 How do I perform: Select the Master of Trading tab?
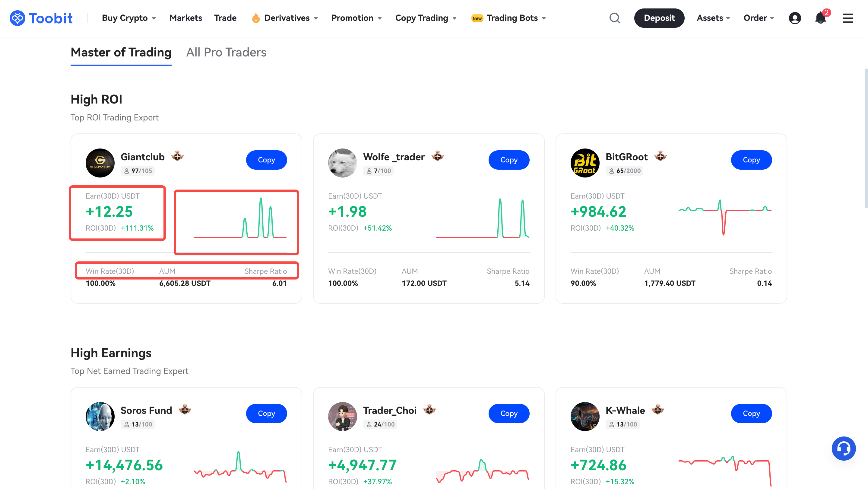click(121, 52)
